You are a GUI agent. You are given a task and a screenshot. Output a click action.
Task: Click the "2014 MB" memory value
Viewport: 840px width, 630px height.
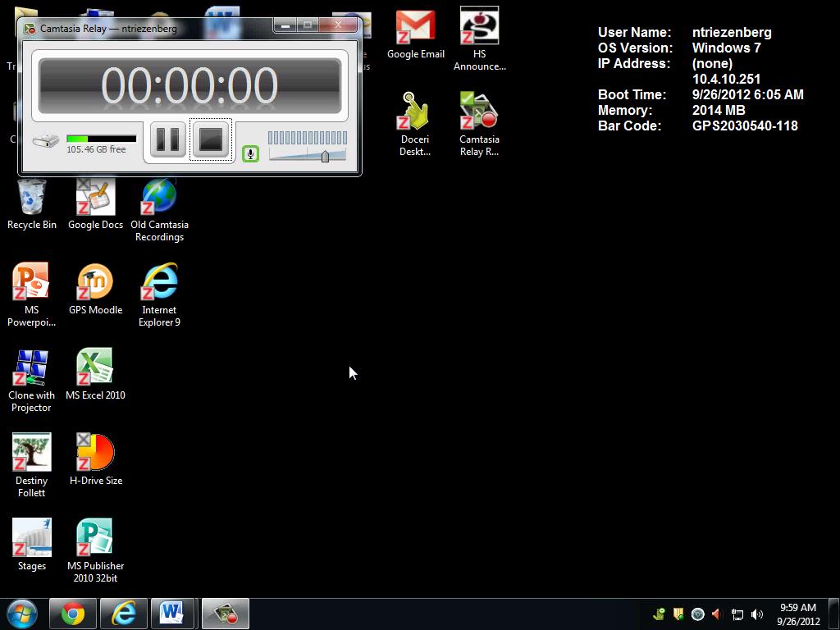(719, 111)
